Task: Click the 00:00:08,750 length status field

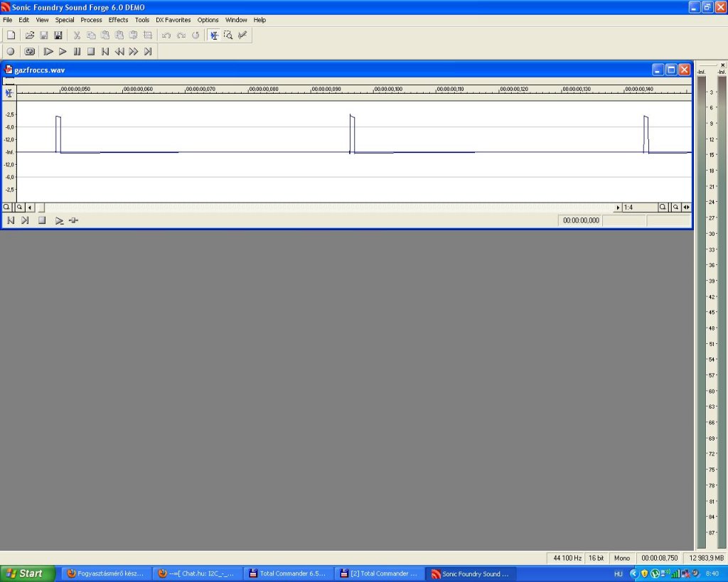Action: point(659,558)
